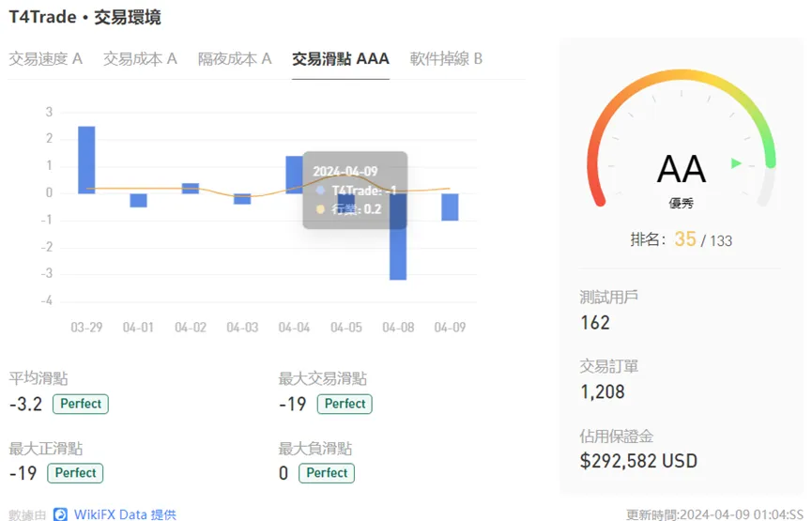Screen dimensions: 812x521
Task: Switch to the 交易速度 A tab
Action: 46,59
